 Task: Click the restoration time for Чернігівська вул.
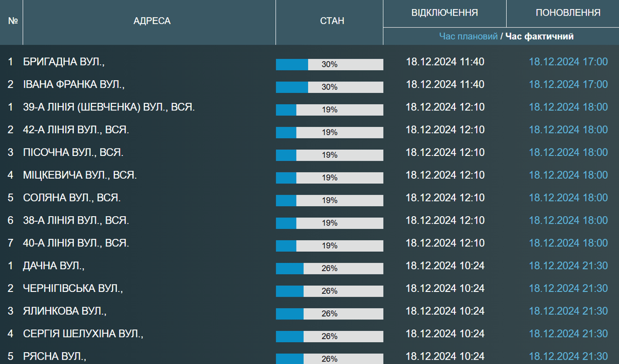(x=568, y=288)
